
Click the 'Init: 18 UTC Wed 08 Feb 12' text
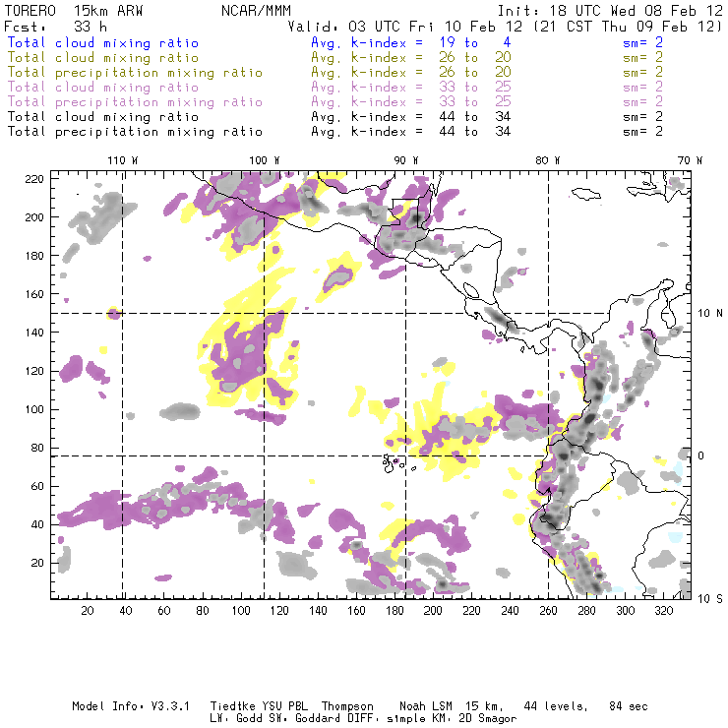[x=610, y=11]
